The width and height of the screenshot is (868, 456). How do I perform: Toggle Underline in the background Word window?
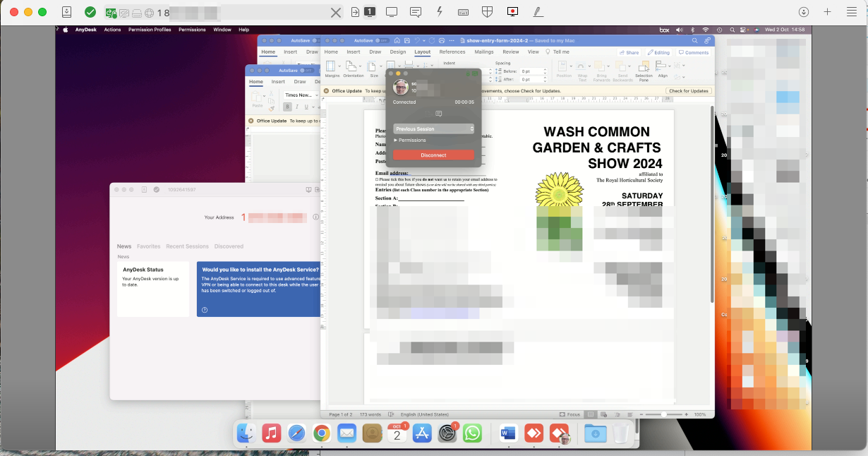(306, 107)
